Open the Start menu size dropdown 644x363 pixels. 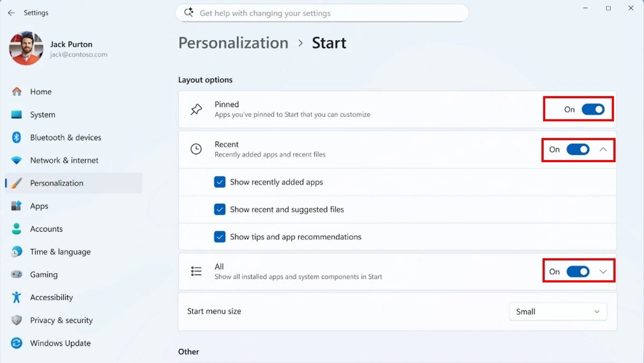pos(558,311)
